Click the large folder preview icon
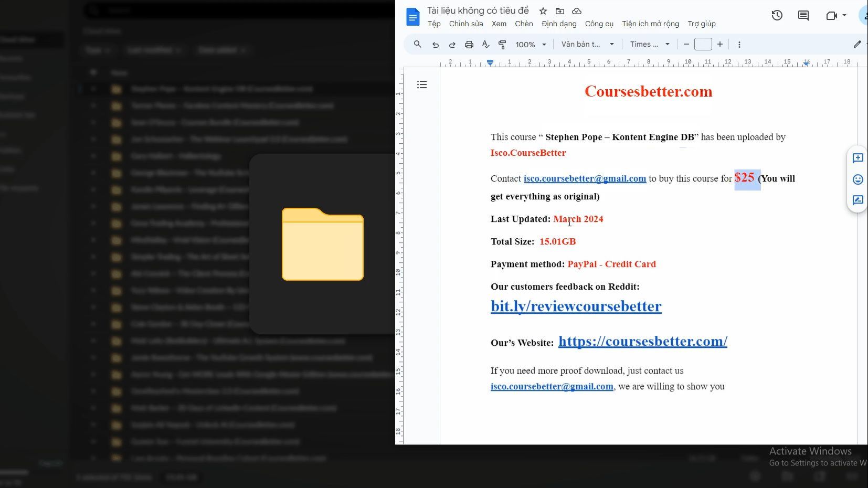The width and height of the screenshot is (868, 488). click(323, 244)
